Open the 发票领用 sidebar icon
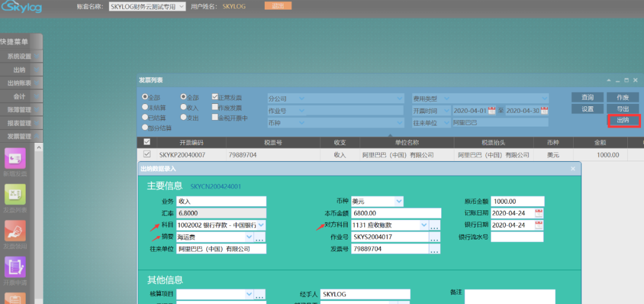Viewport: 644px width, 304px height. 15,231
